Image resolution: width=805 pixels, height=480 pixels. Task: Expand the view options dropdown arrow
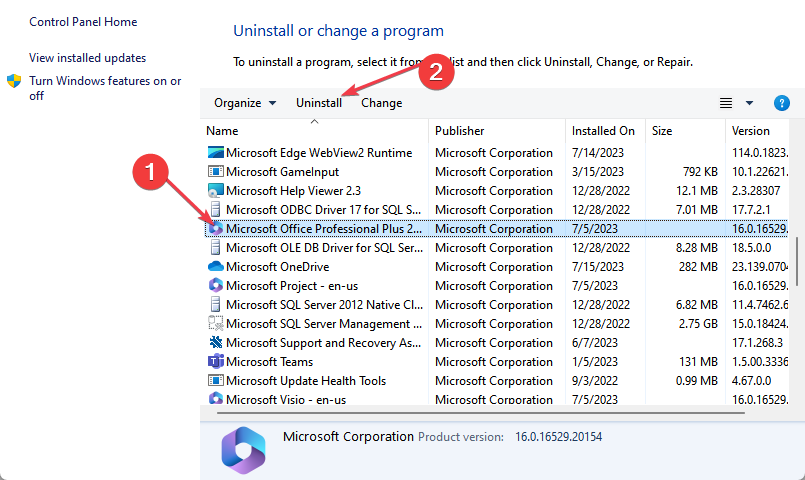pyautogui.click(x=750, y=103)
